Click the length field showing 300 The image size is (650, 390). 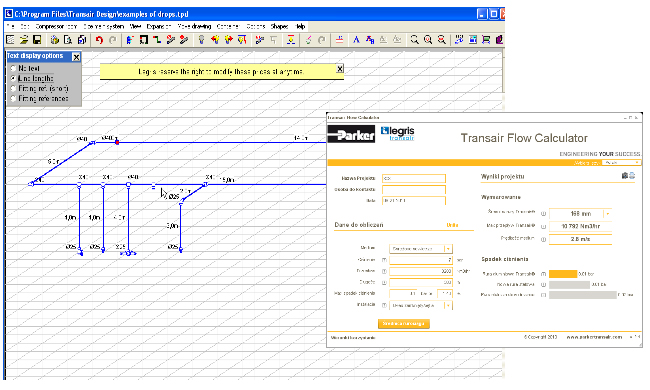[421, 282]
